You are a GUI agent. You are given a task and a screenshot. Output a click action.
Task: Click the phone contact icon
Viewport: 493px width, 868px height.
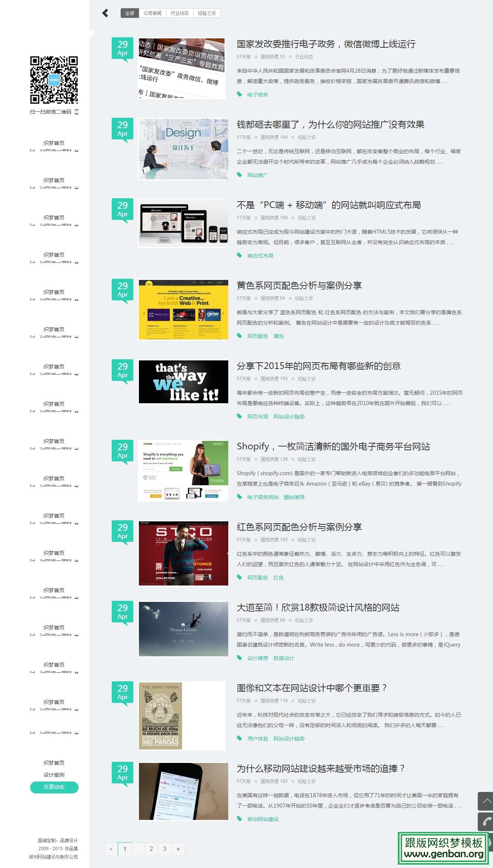point(486,821)
